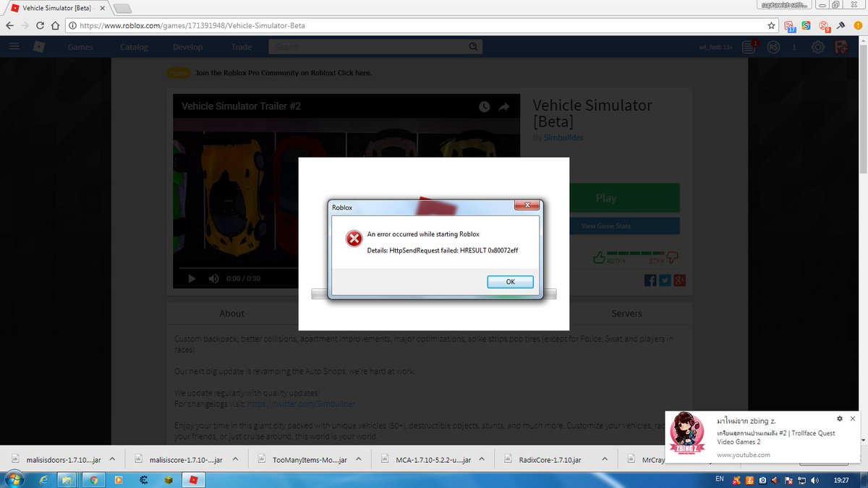Open Catalog in Roblox navbar
This screenshot has height=488, width=868.
(x=134, y=47)
